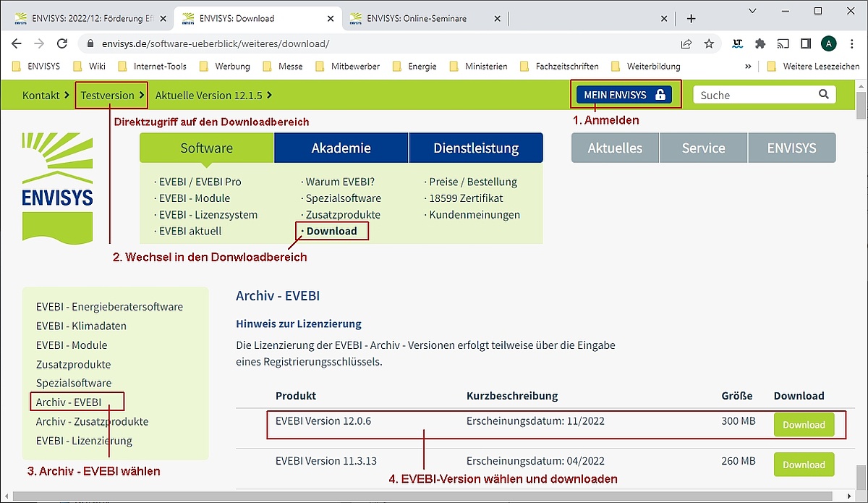868x503 pixels.
Task: Open the profile avatar "A"
Action: [x=829, y=43]
